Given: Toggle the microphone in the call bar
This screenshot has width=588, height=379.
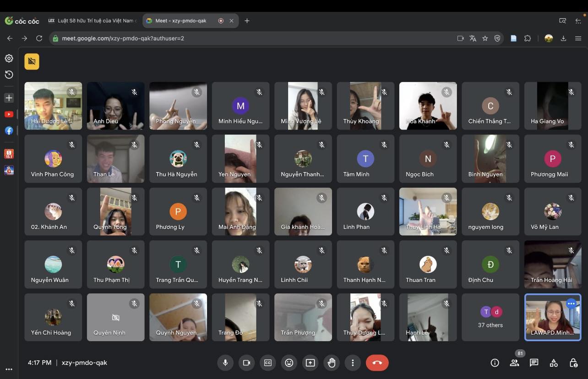Looking at the screenshot, I should (x=225, y=363).
